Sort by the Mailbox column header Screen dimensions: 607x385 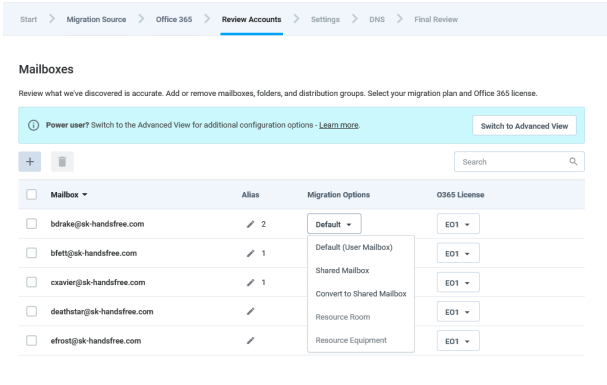pyautogui.click(x=69, y=195)
